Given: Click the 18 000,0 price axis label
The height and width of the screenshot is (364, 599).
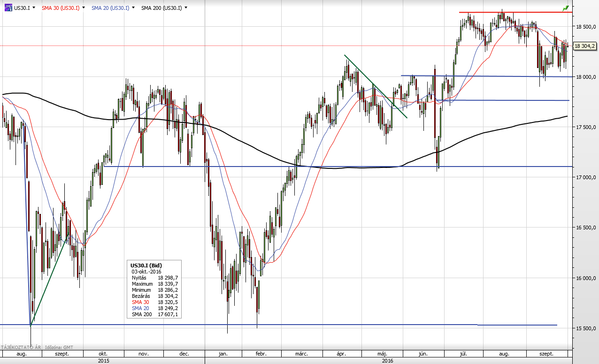Looking at the screenshot, I should tap(586, 77).
